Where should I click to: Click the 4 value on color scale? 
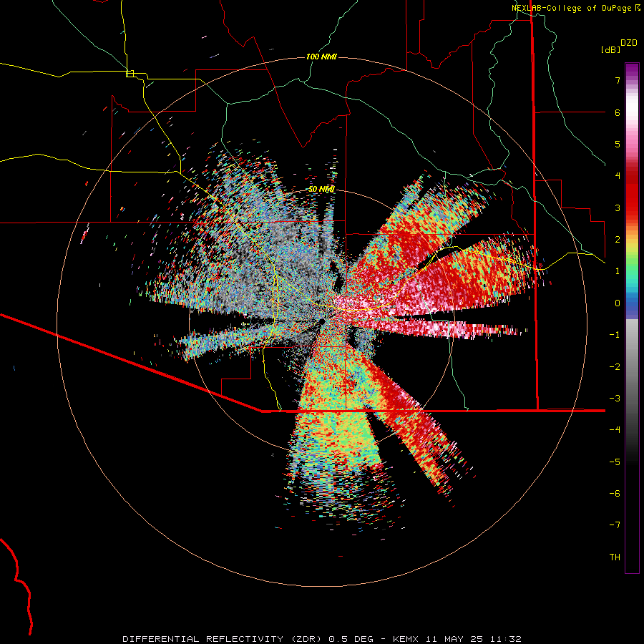618,176
